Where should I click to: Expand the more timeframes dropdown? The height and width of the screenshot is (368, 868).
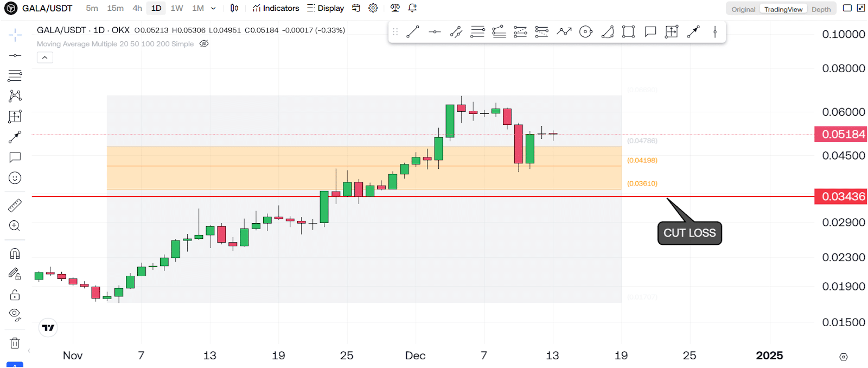213,8
